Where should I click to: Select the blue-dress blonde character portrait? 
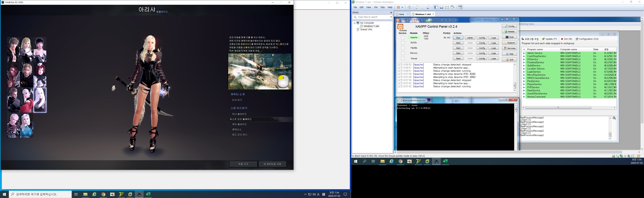[27, 125]
